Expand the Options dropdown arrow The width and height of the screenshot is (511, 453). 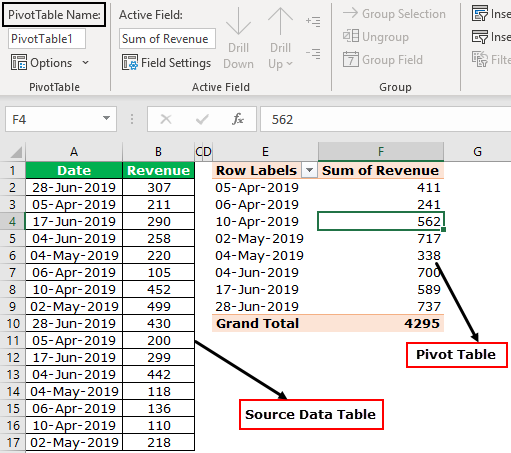[86, 63]
